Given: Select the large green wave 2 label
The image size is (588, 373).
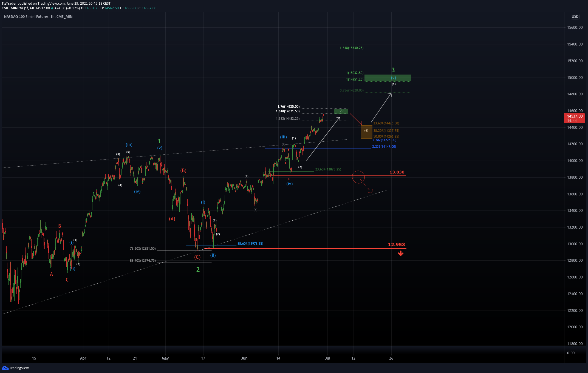Looking at the screenshot, I should [198, 270].
